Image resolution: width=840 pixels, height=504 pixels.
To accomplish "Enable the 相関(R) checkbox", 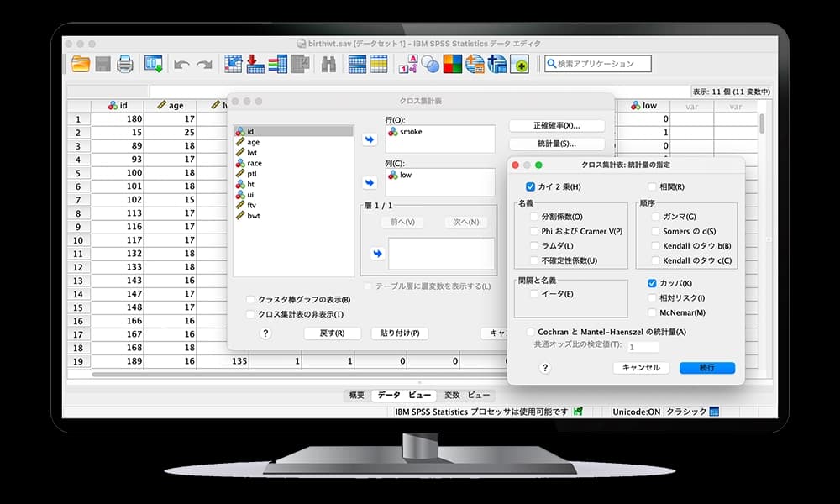I will (x=652, y=186).
